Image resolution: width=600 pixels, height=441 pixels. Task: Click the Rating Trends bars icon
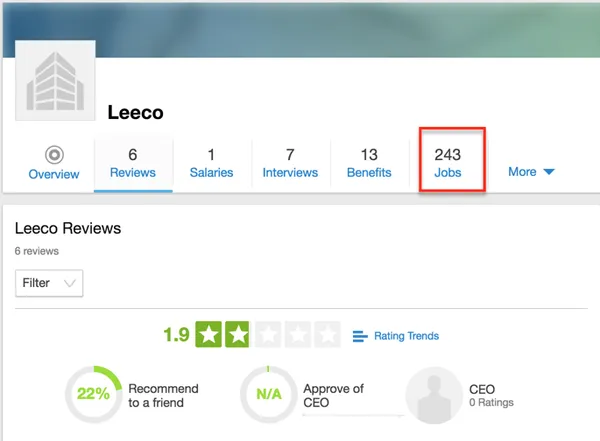pyautogui.click(x=361, y=336)
